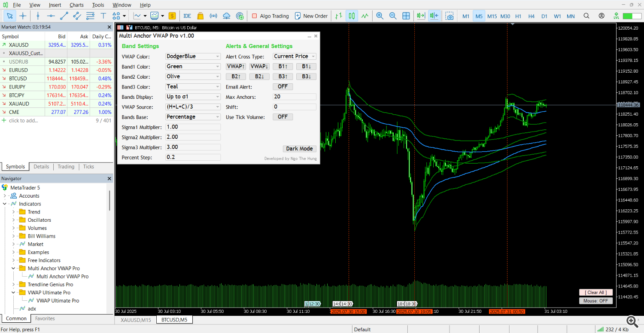
Task: Open the search magnifier in toolbar
Action: pyautogui.click(x=586, y=16)
